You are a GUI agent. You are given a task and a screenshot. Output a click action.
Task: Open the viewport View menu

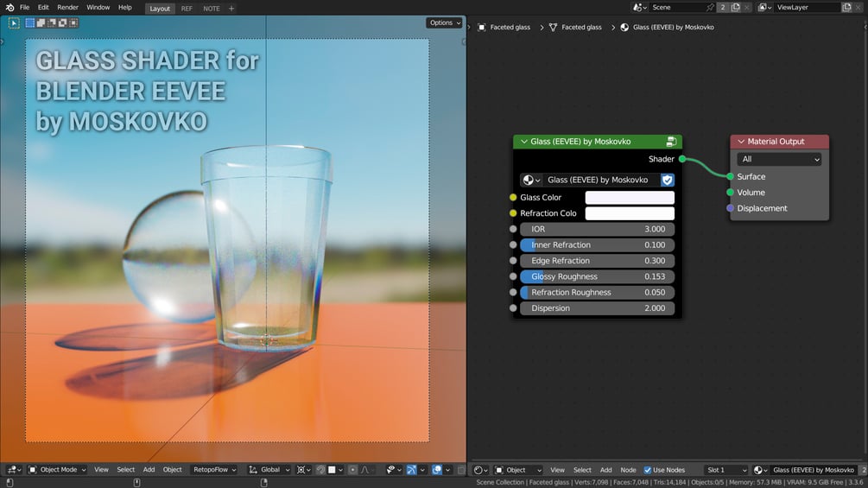point(101,470)
